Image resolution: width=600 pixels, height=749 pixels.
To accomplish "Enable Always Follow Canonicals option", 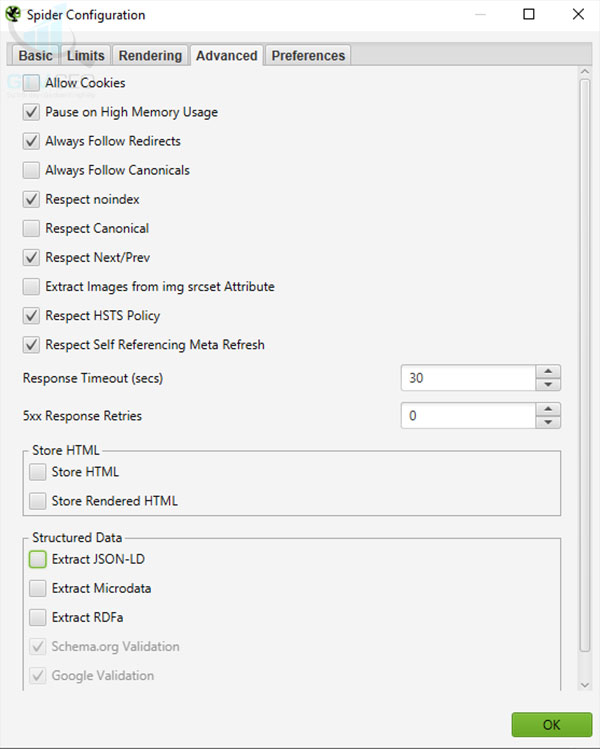I will click(x=31, y=170).
